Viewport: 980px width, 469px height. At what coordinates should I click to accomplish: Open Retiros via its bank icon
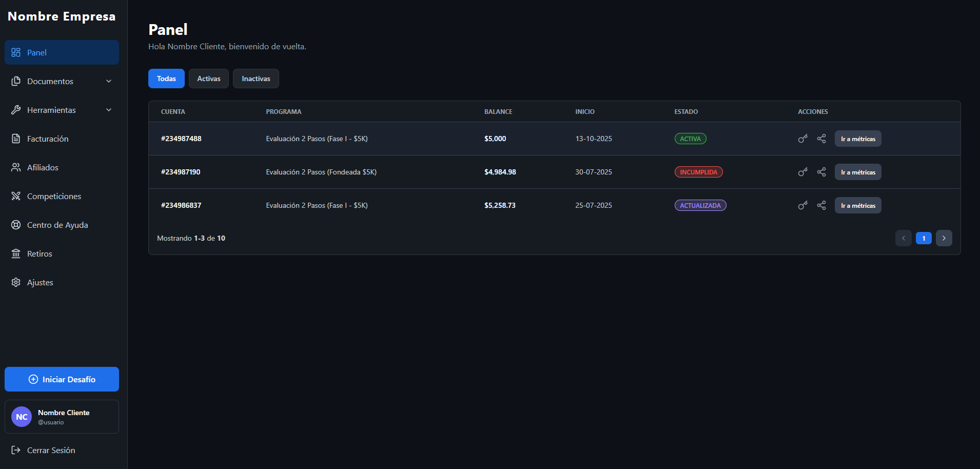click(16, 253)
